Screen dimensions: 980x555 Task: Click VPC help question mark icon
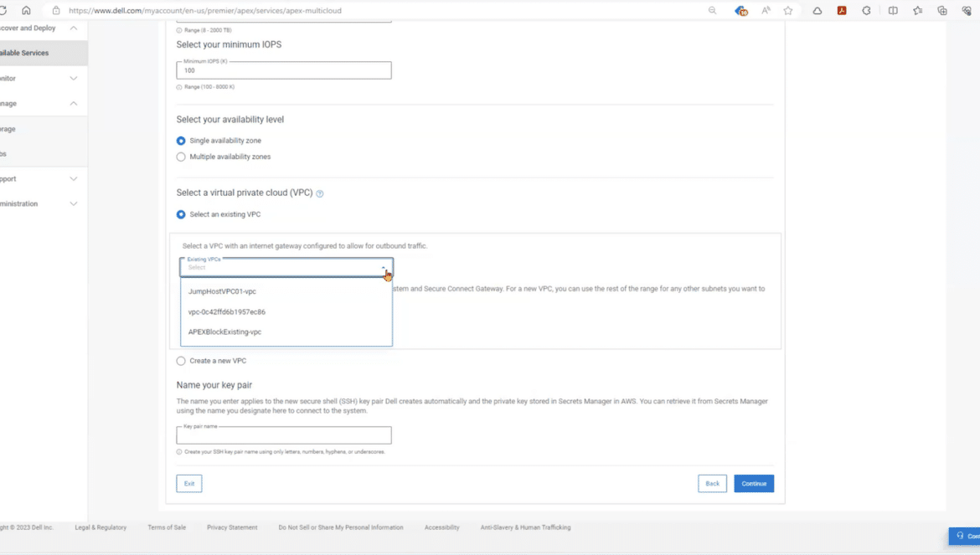(320, 193)
